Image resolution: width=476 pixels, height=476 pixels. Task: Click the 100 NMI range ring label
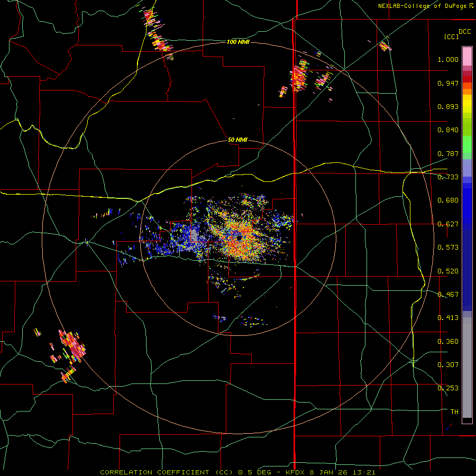tap(238, 42)
